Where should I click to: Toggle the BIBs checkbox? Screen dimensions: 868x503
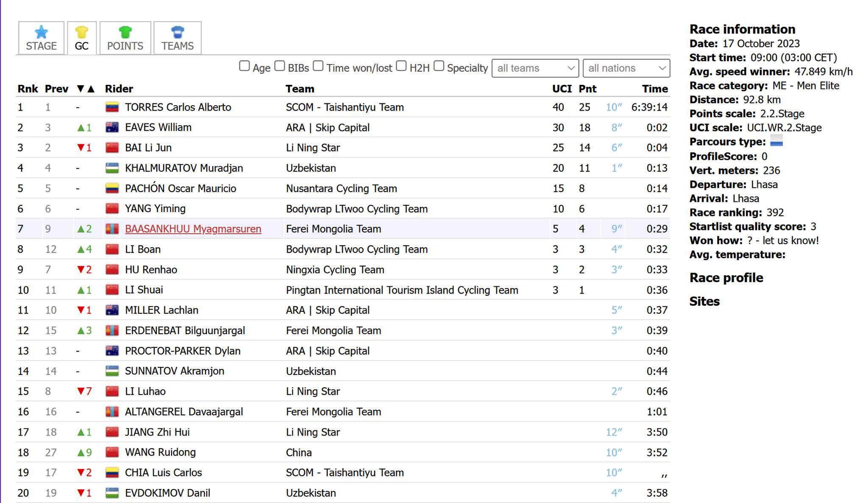point(279,66)
